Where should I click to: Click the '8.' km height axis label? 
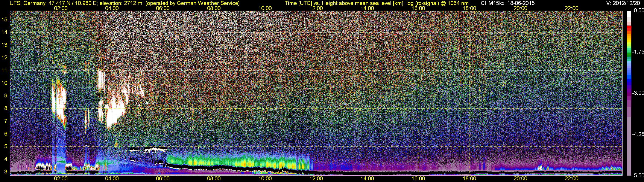[x=6, y=109]
